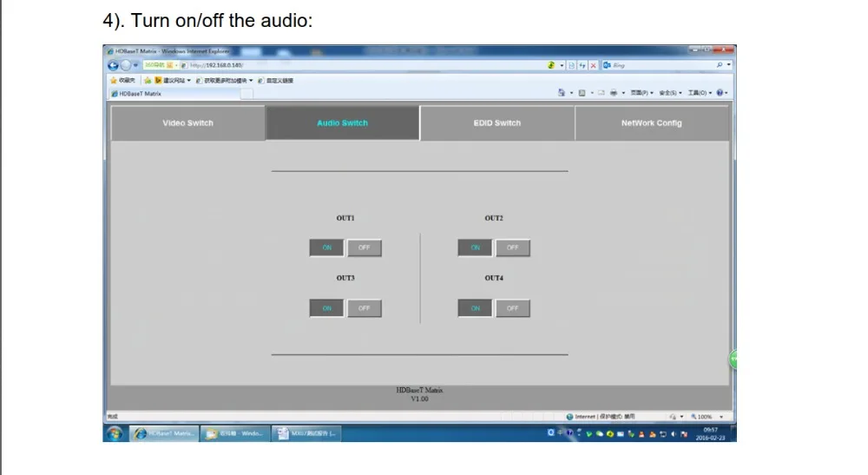Open the Tools (O) menu
The width and height of the screenshot is (868, 475).
click(x=700, y=93)
